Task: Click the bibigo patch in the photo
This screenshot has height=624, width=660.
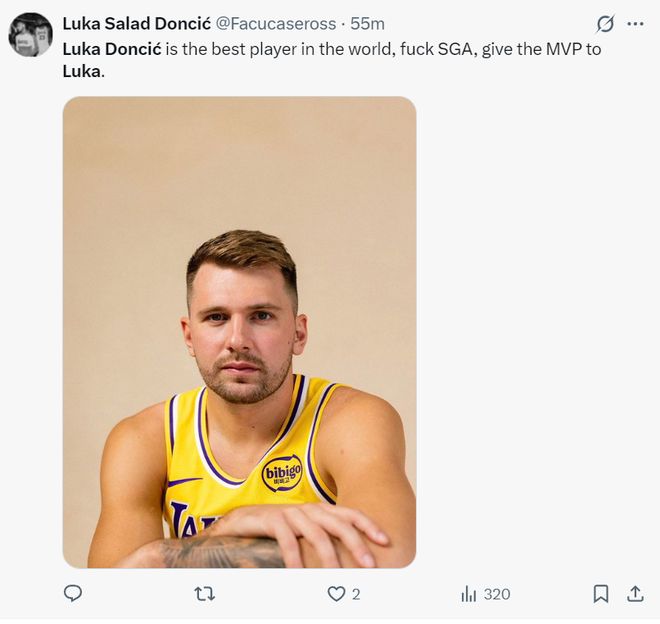Action: coord(282,472)
